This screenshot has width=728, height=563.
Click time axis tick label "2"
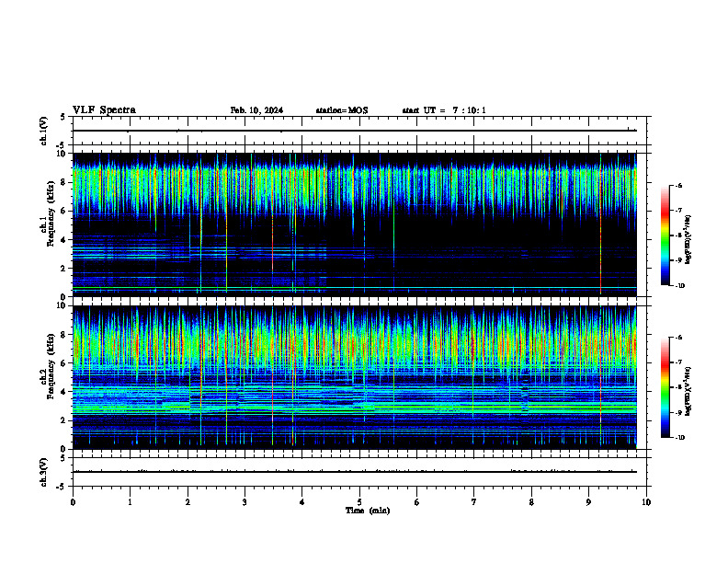coord(188,502)
